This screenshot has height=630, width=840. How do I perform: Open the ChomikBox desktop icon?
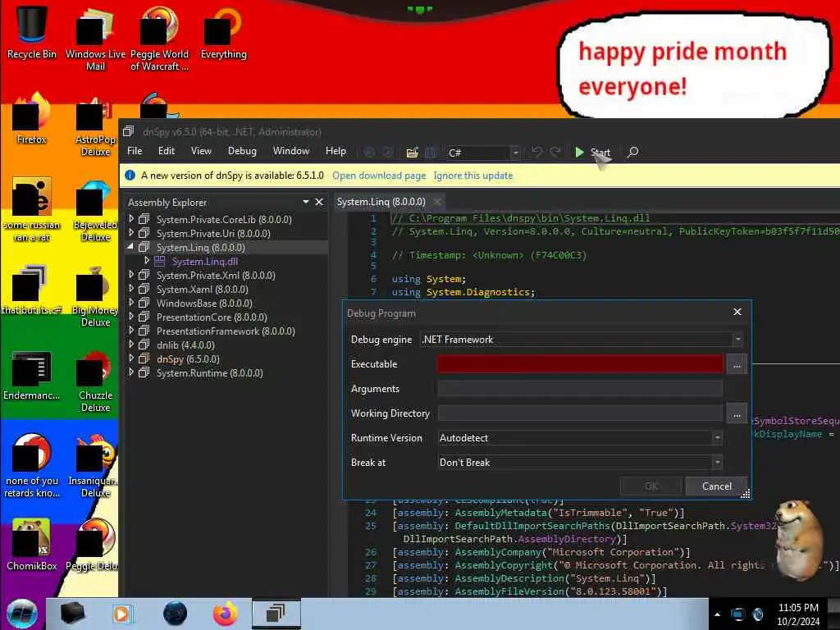tap(31, 546)
